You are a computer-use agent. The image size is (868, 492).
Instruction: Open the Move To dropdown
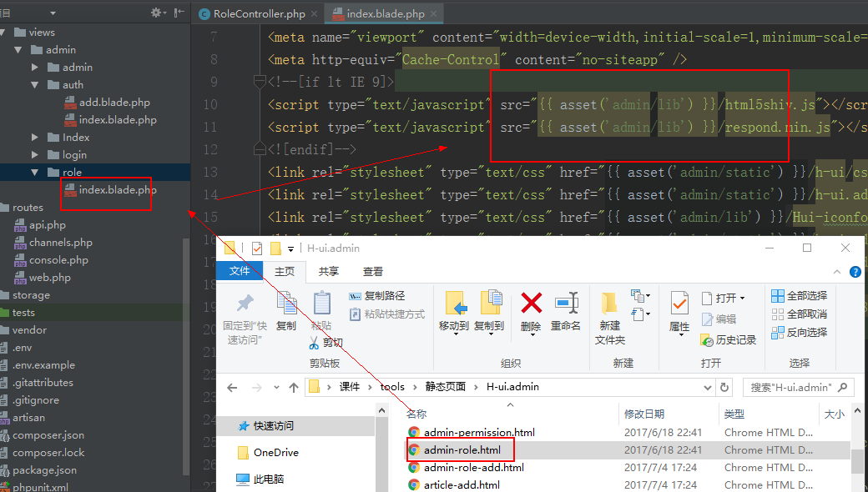[x=455, y=326]
